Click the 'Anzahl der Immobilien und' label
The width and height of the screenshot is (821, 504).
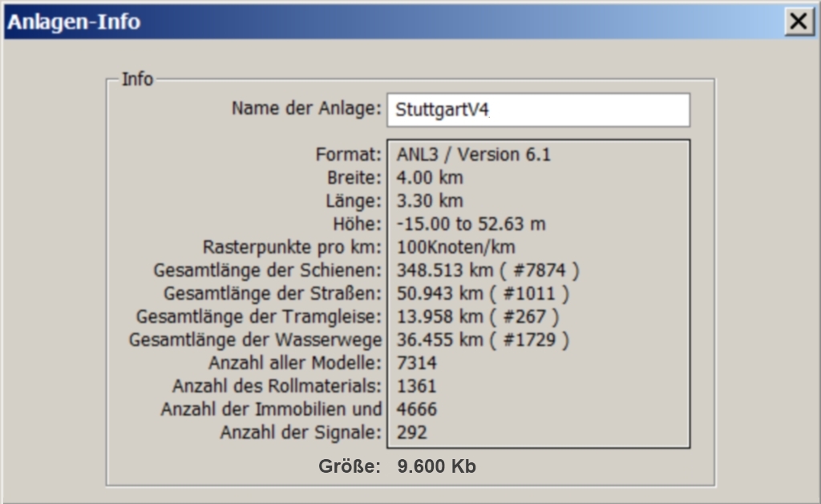pyautogui.click(x=271, y=409)
